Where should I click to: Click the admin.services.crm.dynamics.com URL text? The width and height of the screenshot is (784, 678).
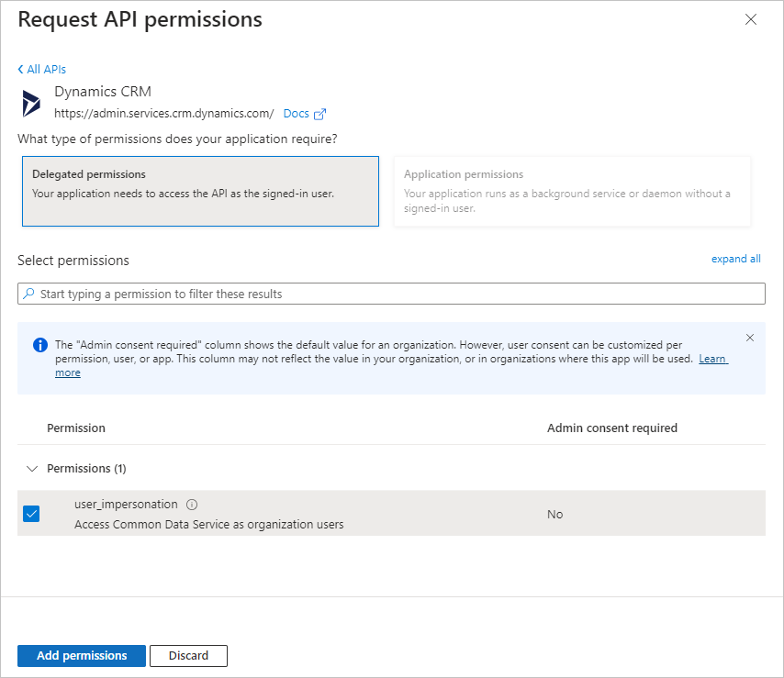point(164,114)
